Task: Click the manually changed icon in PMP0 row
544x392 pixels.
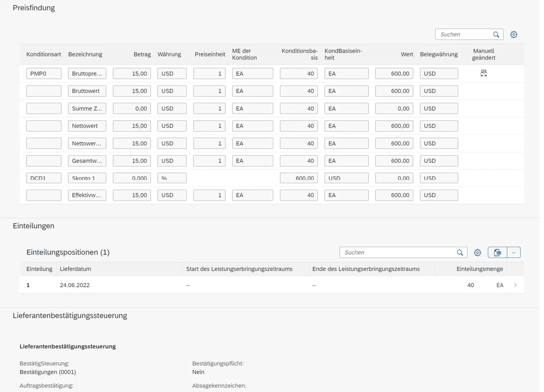Action: pyautogui.click(x=484, y=73)
